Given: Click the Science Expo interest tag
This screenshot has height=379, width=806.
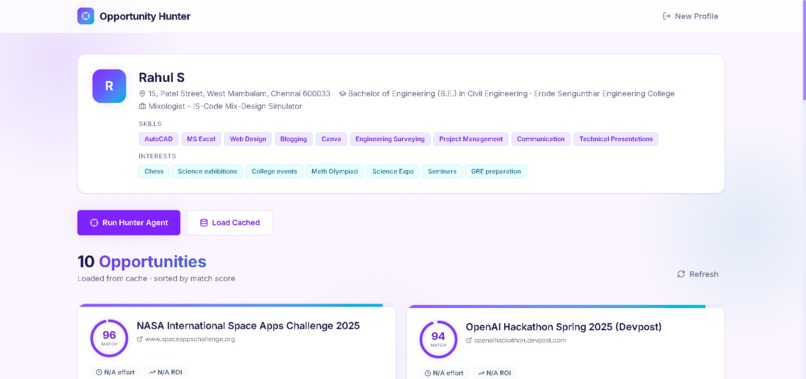Looking at the screenshot, I should click(x=393, y=171).
